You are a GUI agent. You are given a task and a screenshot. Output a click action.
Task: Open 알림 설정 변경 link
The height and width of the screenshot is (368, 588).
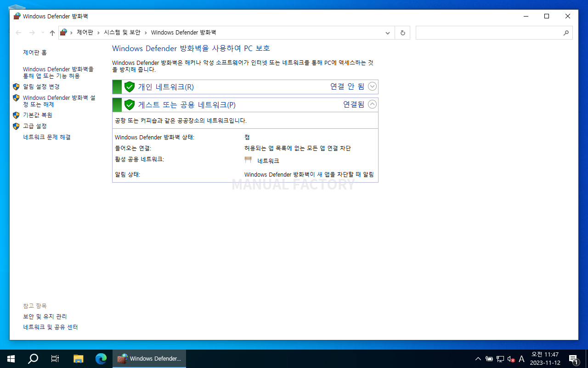pyautogui.click(x=41, y=86)
